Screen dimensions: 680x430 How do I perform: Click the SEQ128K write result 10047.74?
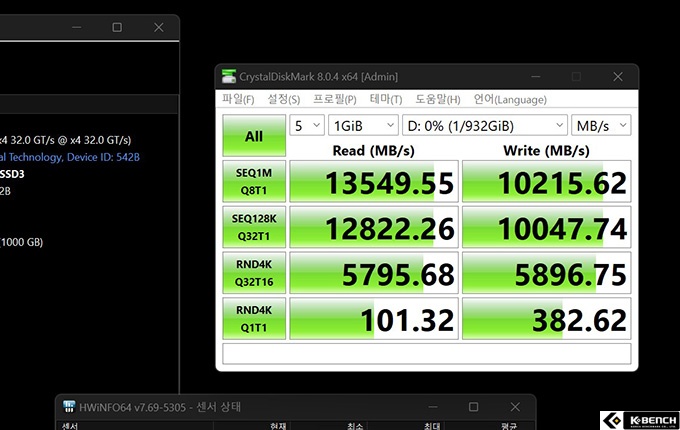(x=546, y=227)
